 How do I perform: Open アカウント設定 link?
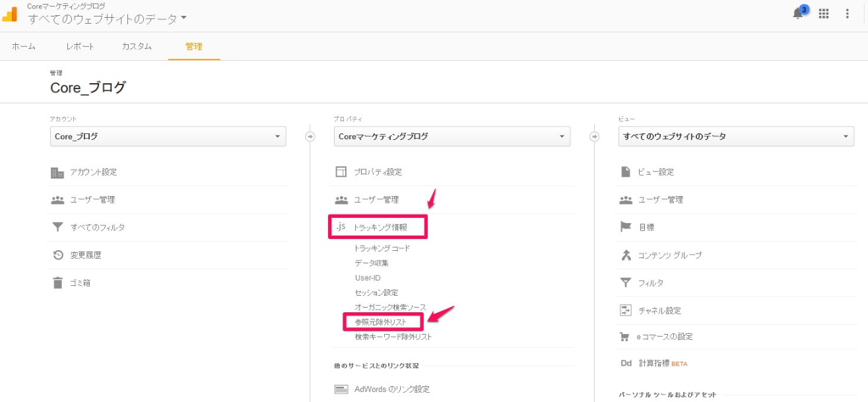(x=93, y=172)
